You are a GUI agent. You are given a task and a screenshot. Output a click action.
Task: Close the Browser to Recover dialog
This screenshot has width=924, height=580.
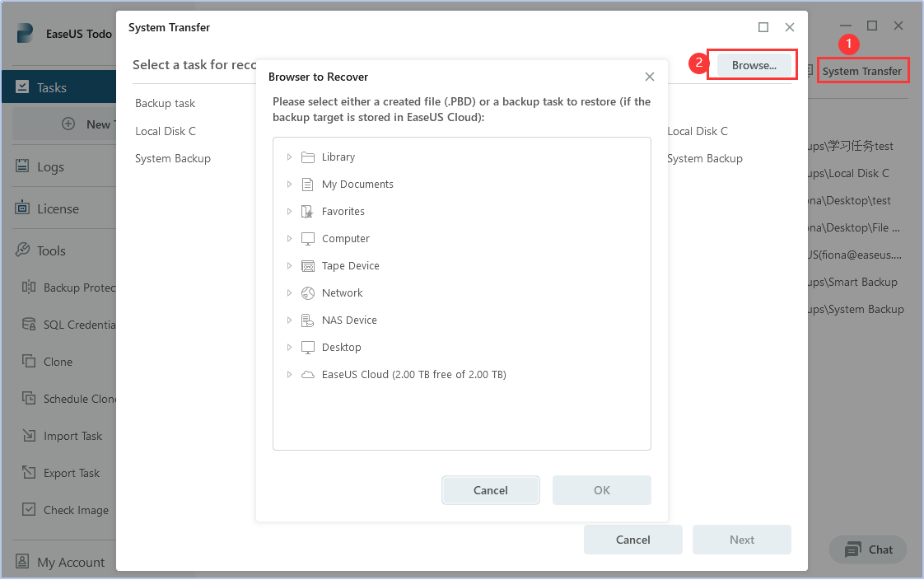coord(650,77)
